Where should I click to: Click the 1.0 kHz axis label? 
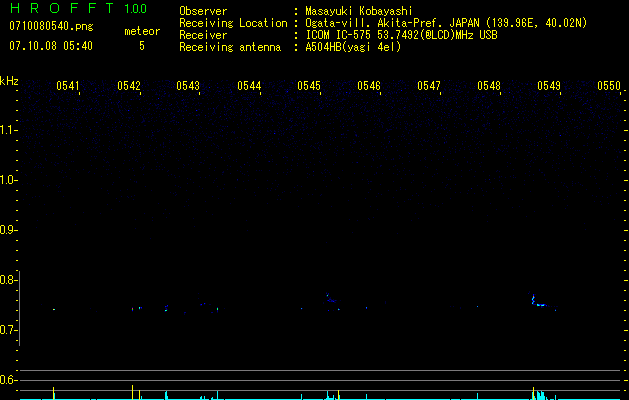click(x=8, y=180)
